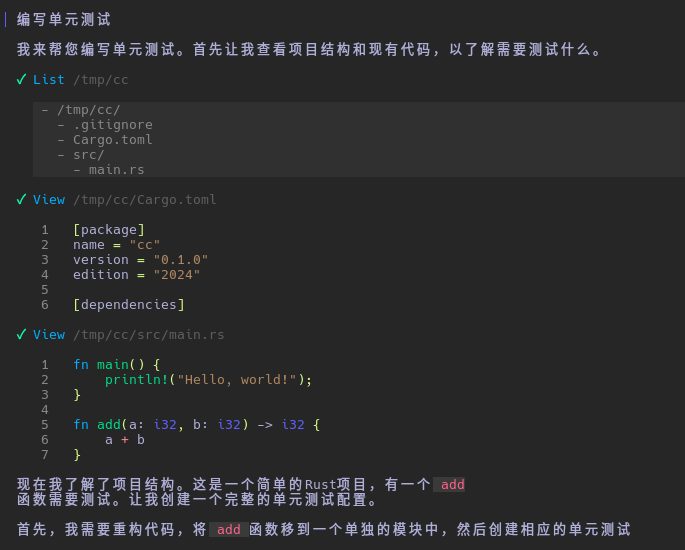The width and height of the screenshot is (685, 550).
Task: Click the List tool label
Action: (x=48, y=79)
